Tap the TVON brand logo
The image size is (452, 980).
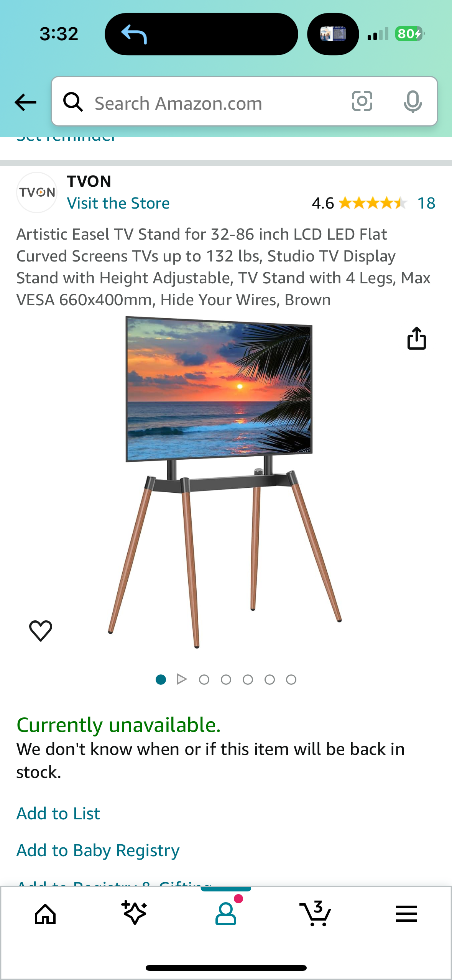pos(37,192)
